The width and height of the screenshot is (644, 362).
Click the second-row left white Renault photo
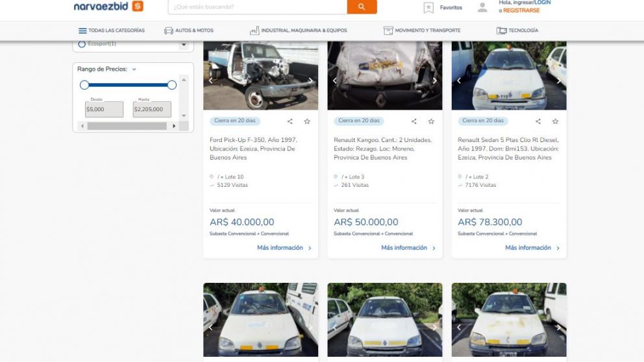[261, 320]
